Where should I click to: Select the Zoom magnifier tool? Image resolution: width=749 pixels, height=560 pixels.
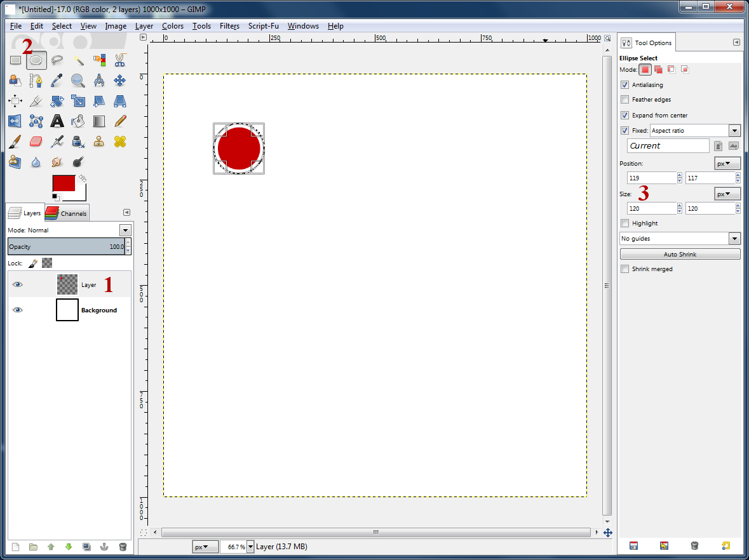(78, 80)
